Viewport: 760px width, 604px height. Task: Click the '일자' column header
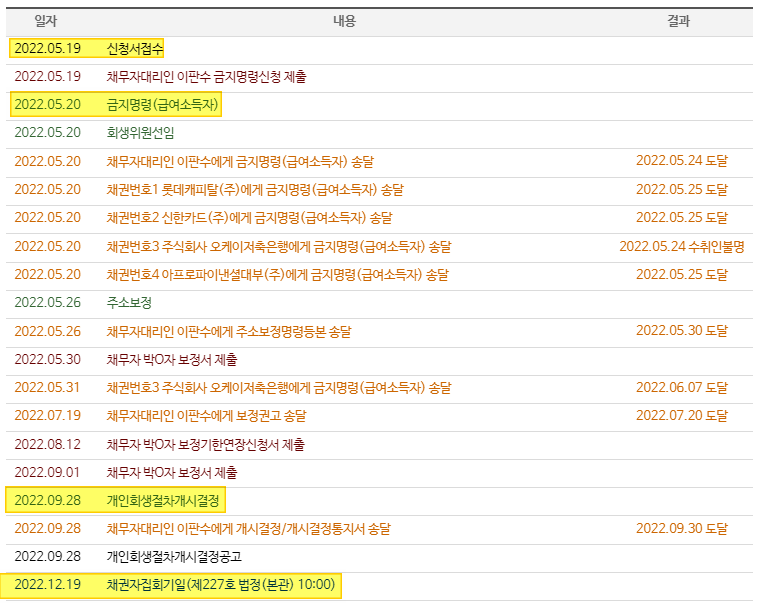pos(46,21)
